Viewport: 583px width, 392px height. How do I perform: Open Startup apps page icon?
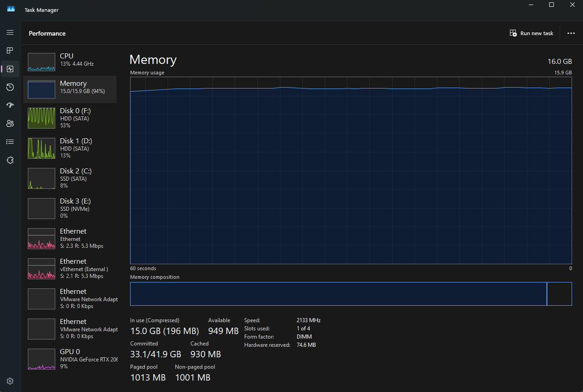pos(10,105)
